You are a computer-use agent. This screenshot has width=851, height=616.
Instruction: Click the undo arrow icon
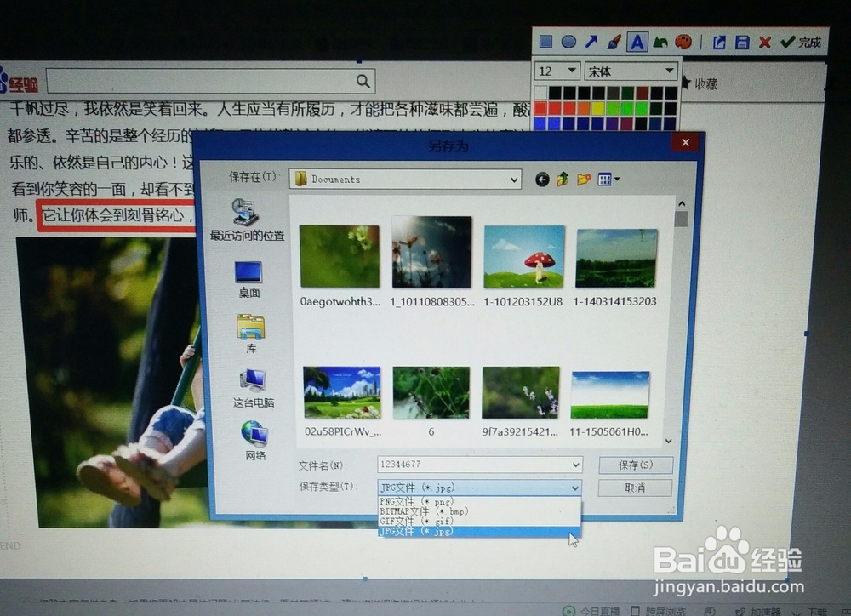tap(661, 41)
